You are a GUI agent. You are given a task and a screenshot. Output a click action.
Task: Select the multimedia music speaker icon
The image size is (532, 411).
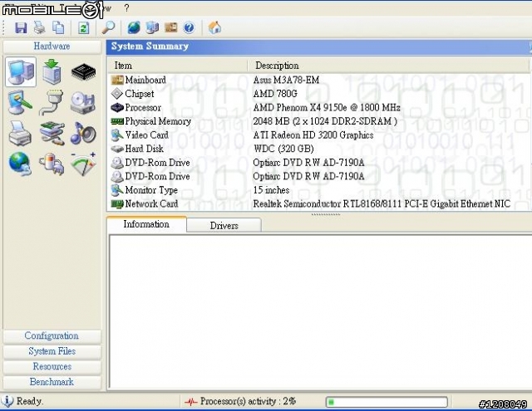click(83, 133)
